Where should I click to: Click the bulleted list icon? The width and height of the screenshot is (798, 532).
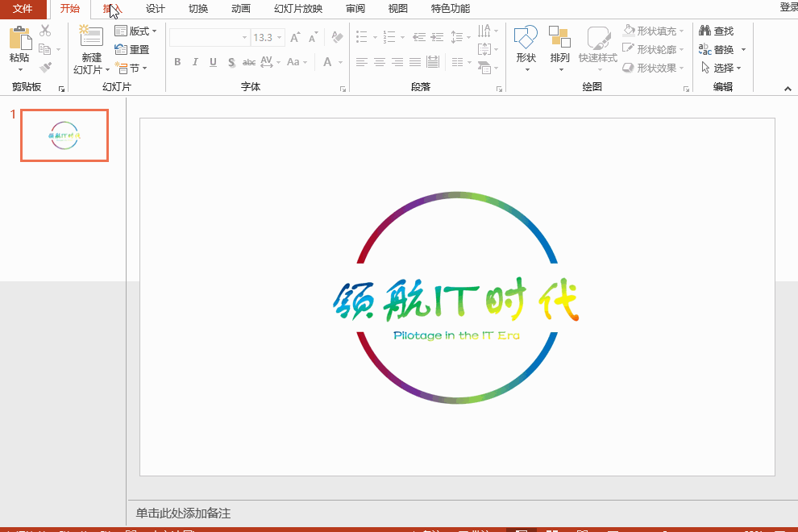(x=362, y=36)
